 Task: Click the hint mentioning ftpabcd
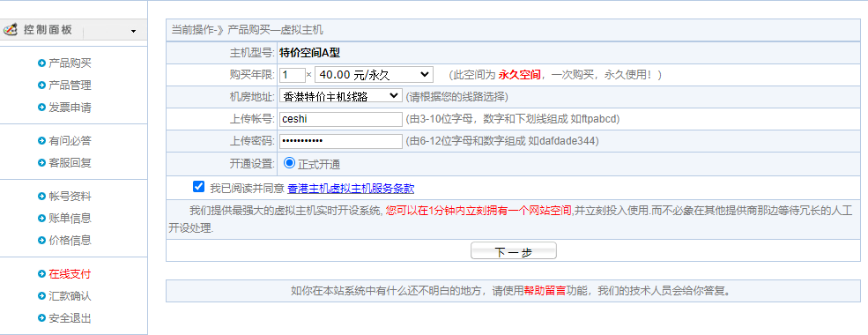[x=513, y=119]
